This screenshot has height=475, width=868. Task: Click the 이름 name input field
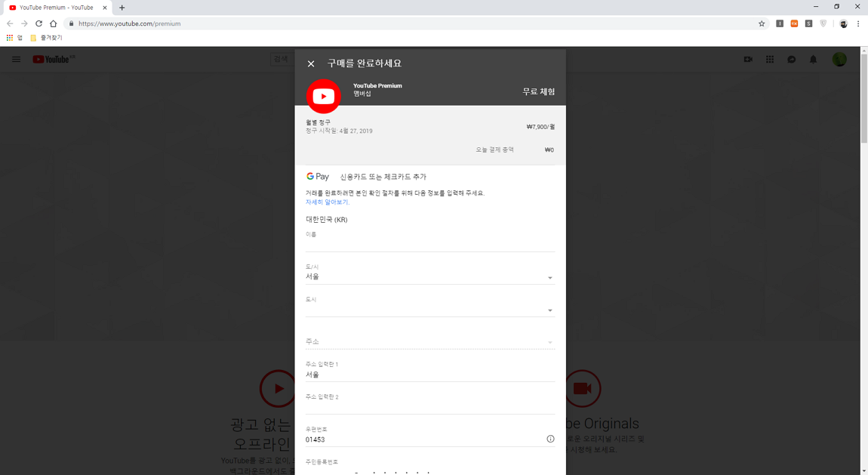430,245
